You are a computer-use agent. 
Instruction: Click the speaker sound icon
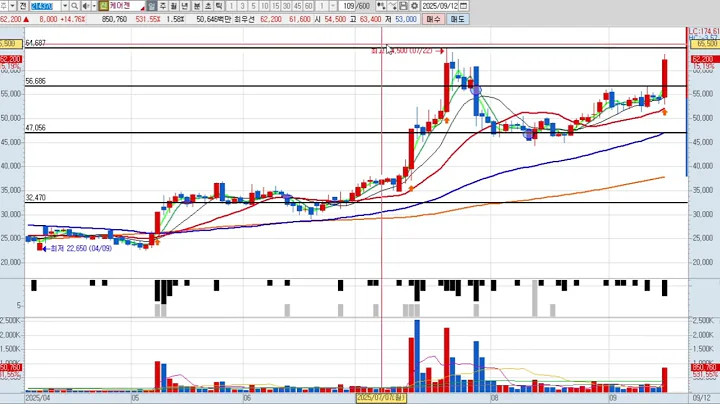pyautogui.click(x=85, y=6)
